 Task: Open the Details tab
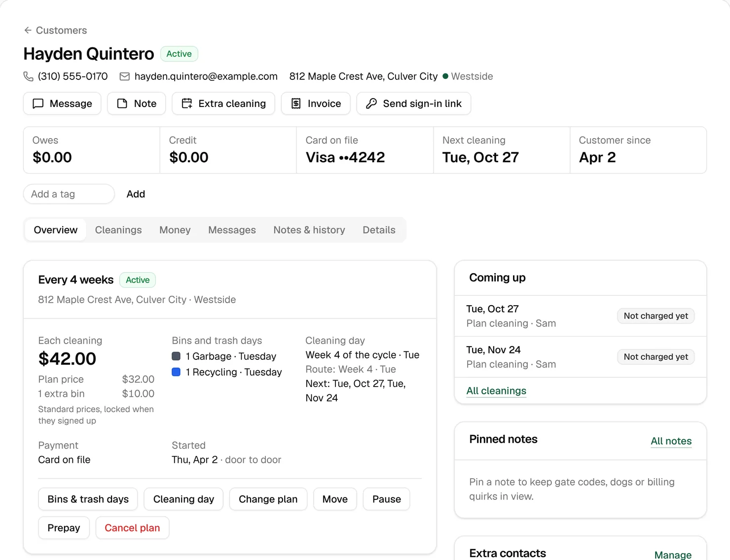379,230
